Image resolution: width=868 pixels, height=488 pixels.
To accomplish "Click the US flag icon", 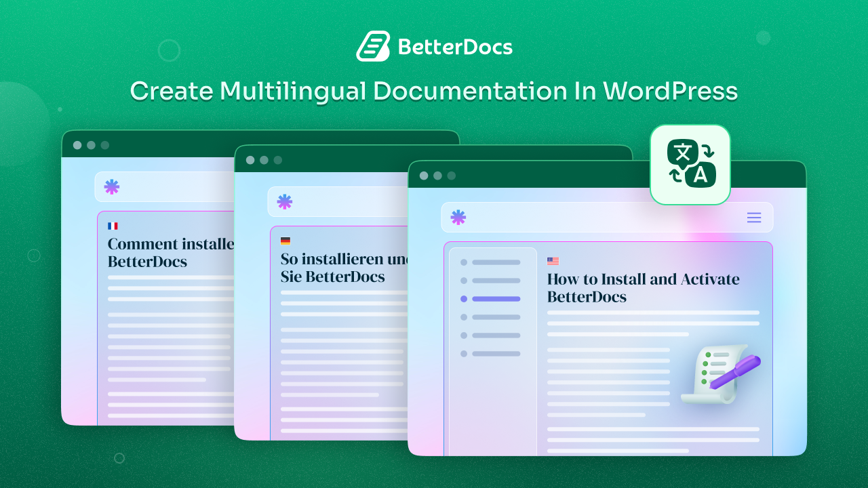I will tap(553, 261).
